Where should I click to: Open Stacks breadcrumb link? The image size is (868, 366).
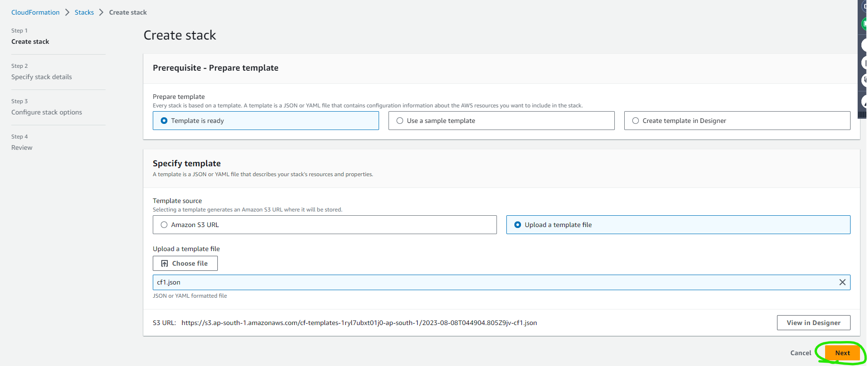click(x=84, y=12)
